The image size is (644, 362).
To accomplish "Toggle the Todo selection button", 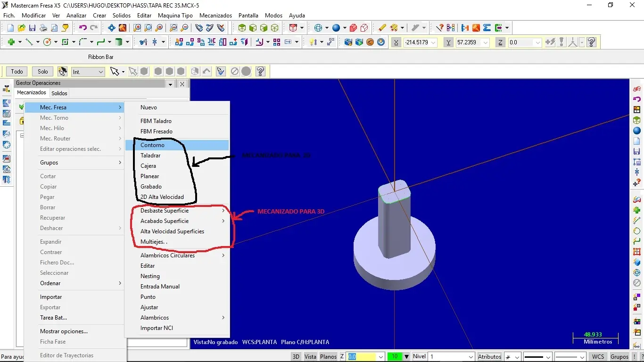I will click(17, 72).
